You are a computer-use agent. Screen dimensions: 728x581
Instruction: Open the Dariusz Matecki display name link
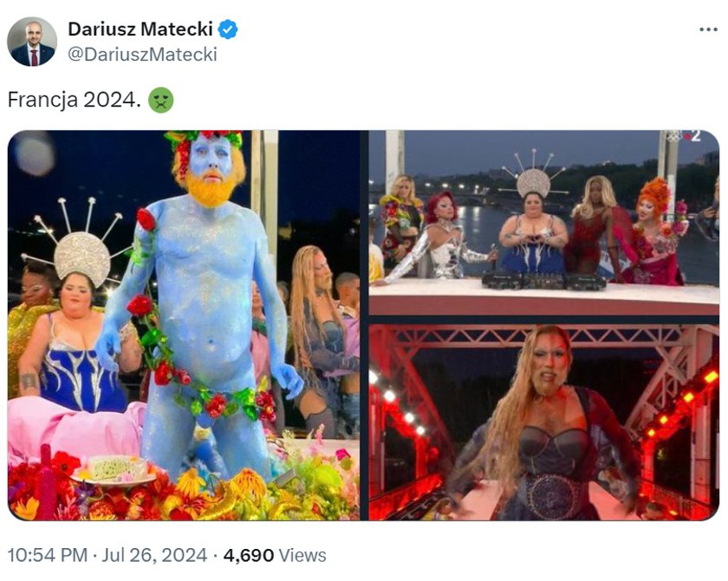pyautogui.click(x=140, y=29)
